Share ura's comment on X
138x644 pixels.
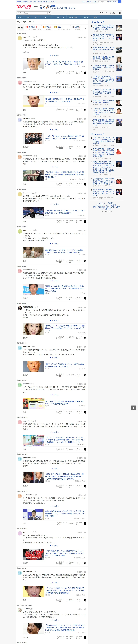click(x=85, y=600)
